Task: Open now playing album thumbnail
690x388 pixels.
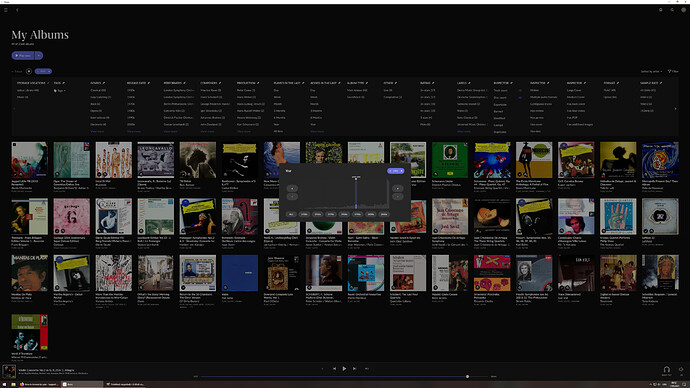Action: [9, 371]
